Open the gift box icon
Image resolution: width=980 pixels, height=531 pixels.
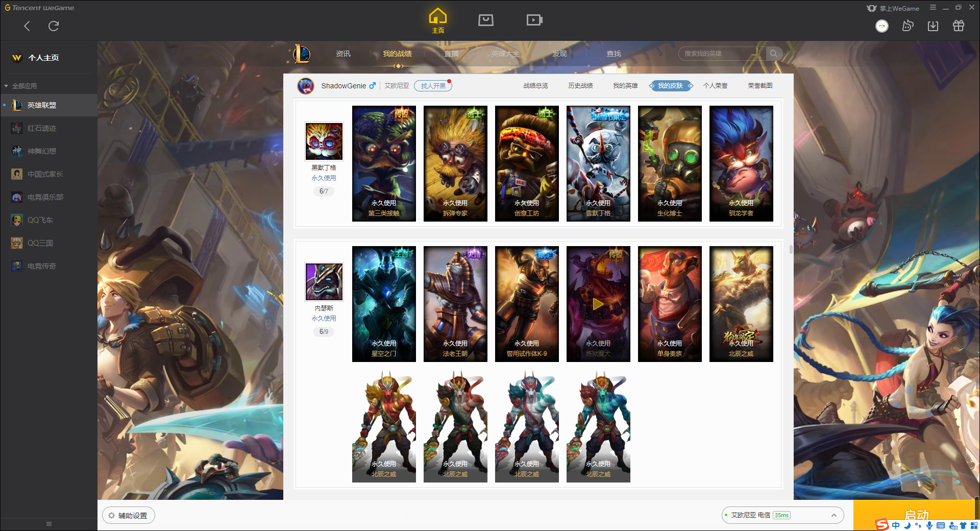tap(959, 26)
